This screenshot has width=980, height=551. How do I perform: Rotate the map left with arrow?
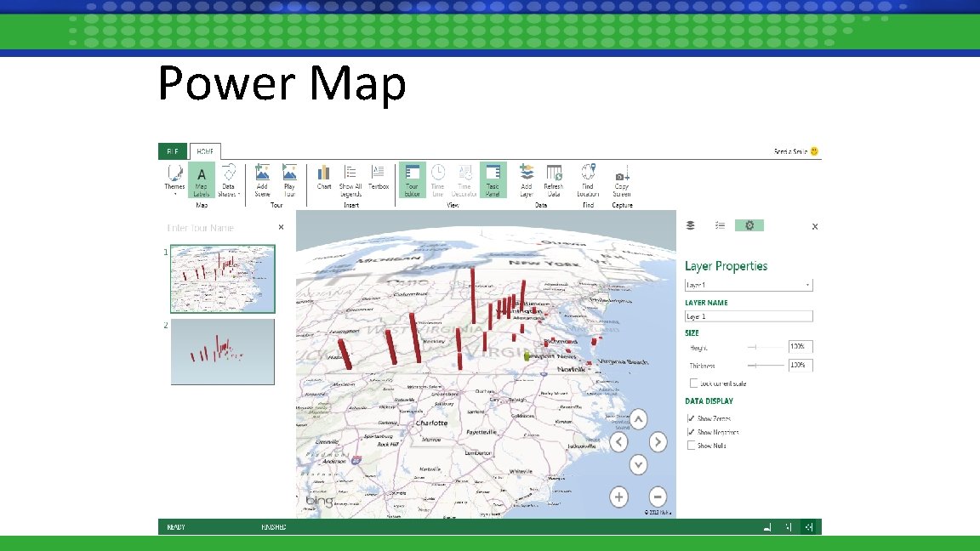[618, 442]
